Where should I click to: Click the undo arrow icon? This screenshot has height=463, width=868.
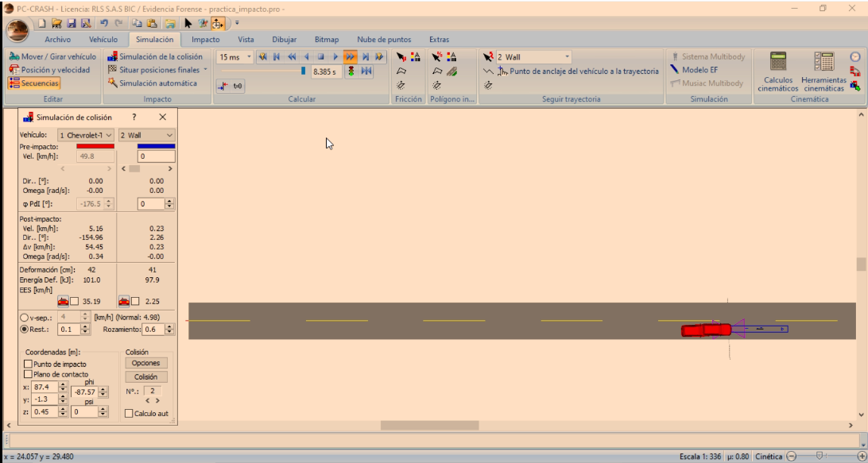click(104, 24)
